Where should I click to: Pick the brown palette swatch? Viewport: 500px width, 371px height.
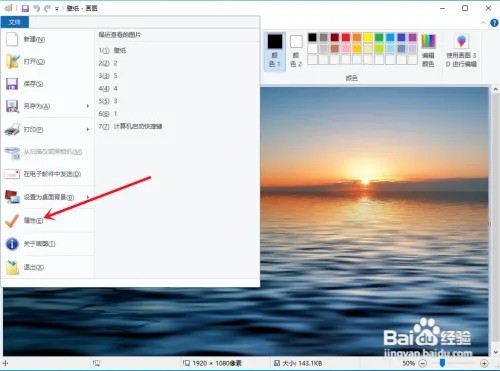tap(335, 49)
